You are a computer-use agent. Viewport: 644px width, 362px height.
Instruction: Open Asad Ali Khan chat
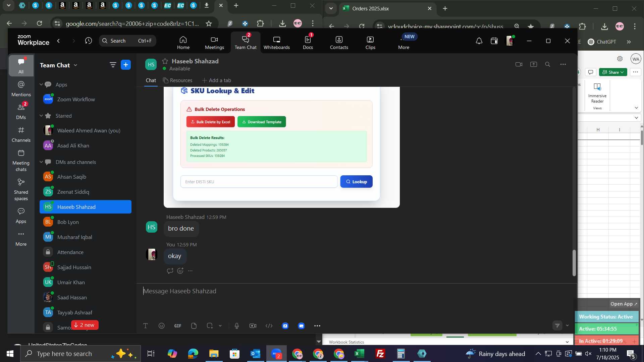coord(86,146)
